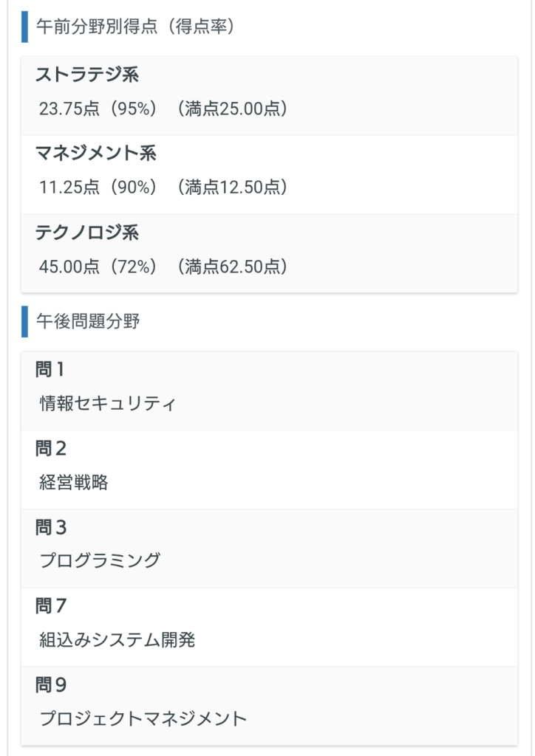Select the テクノロジ系 row title
This screenshot has width=535, height=756.
tap(86, 233)
